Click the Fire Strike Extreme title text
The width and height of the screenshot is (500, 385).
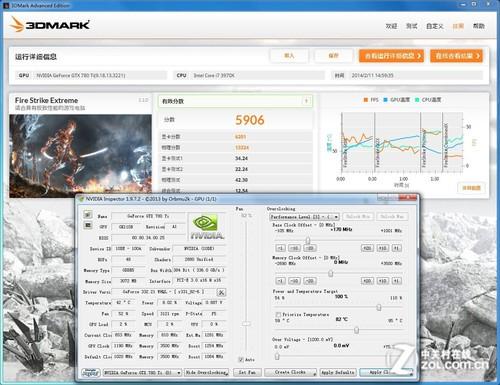point(46,100)
